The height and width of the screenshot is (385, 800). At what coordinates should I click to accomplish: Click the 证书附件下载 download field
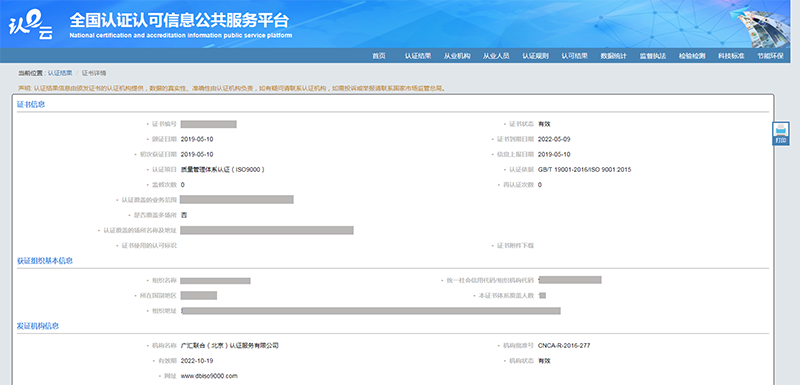515,246
